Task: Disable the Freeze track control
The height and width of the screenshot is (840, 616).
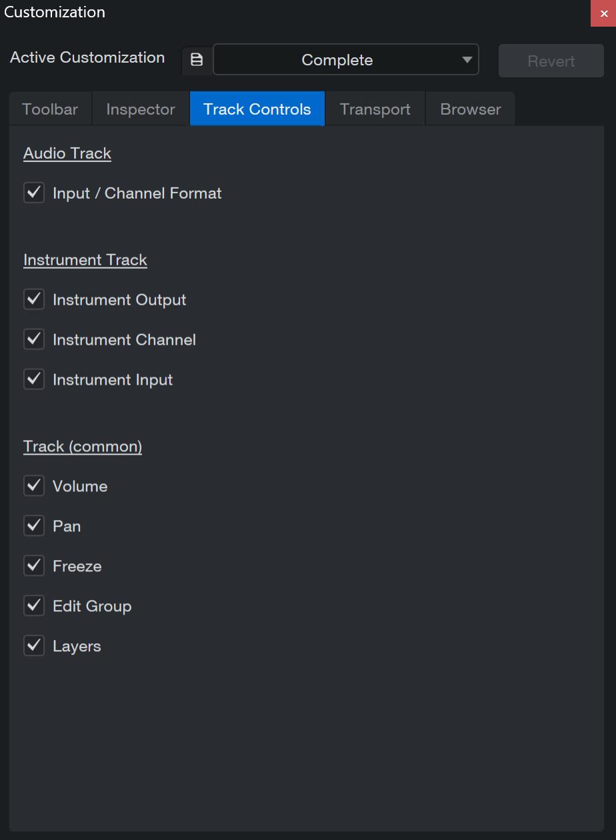Action: coord(34,567)
